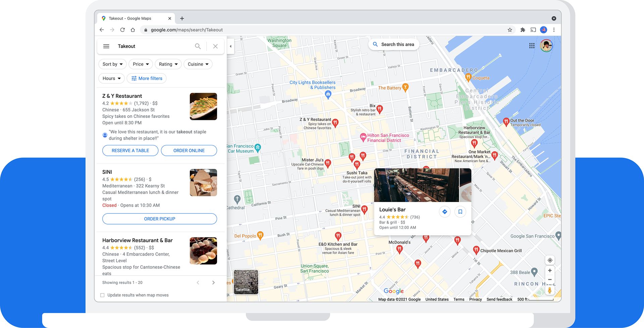Click Send feedback link
Viewport: 644px width, 328px height.
[499, 300]
